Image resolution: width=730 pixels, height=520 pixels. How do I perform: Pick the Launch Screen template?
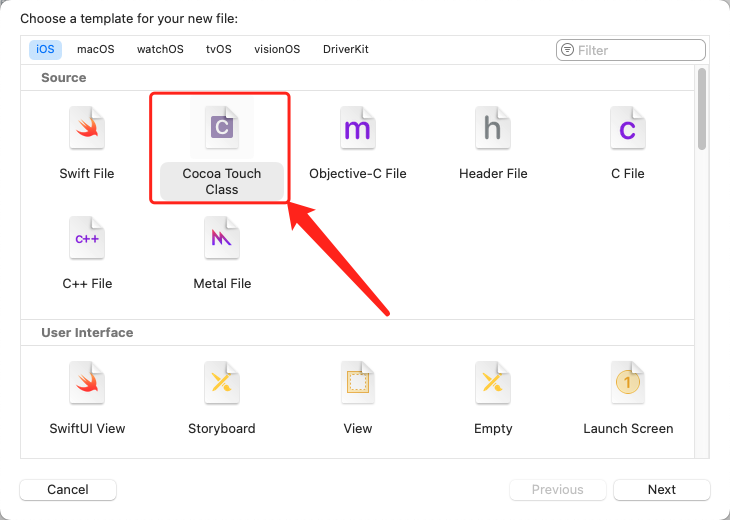pyautogui.click(x=628, y=383)
